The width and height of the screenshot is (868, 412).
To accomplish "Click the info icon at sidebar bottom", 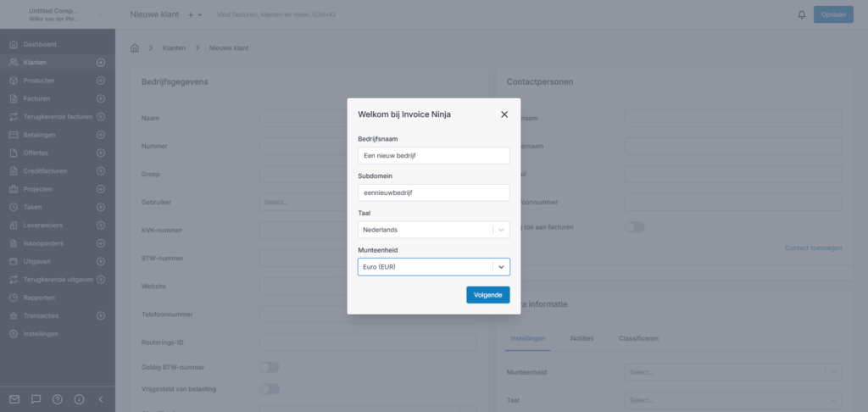I will click(79, 399).
